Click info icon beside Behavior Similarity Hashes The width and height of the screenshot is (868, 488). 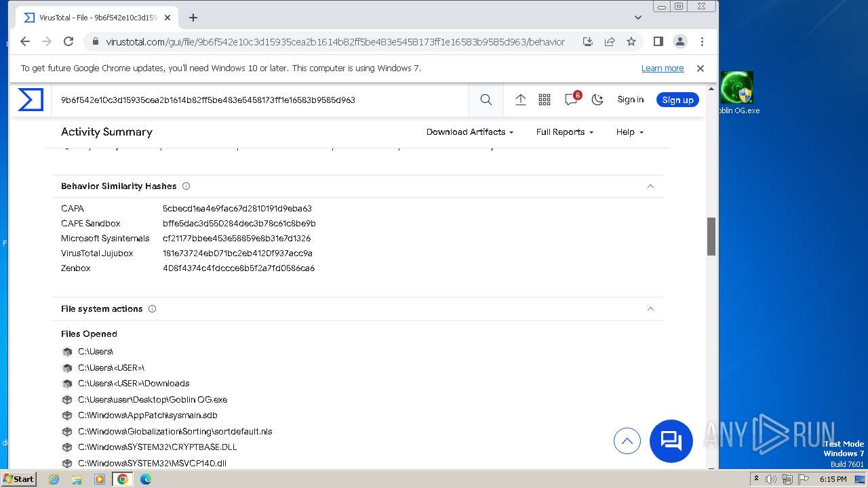coord(186,186)
